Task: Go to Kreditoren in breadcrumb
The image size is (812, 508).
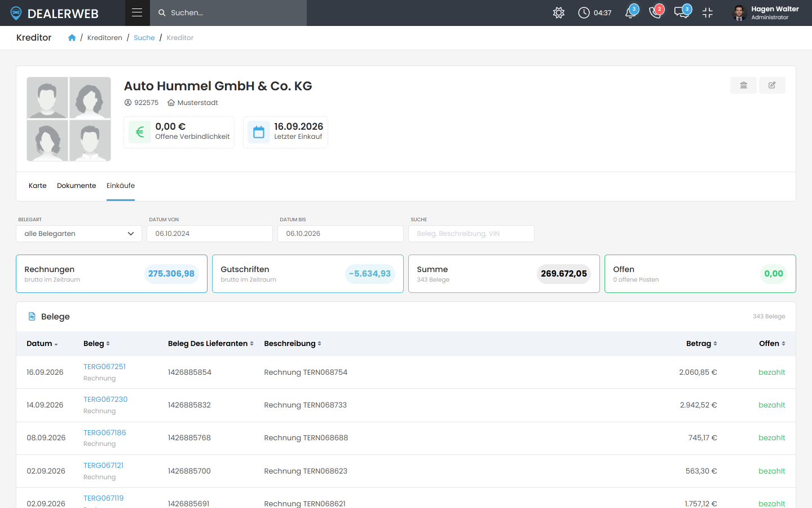Action: 105,38
